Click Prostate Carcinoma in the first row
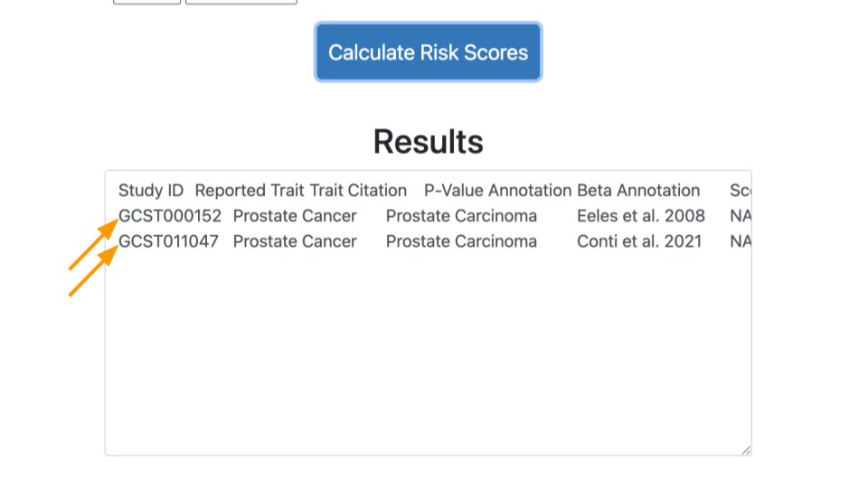 point(461,216)
